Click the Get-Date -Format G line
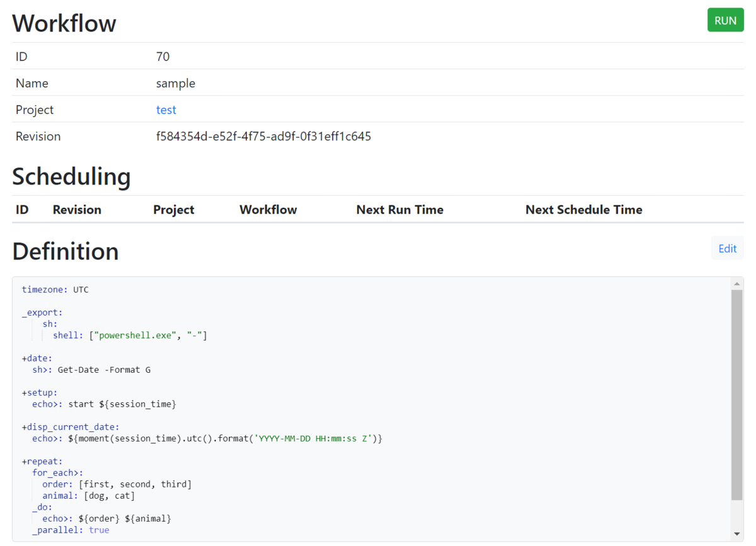This screenshot has height=546, width=756. coord(91,370)
